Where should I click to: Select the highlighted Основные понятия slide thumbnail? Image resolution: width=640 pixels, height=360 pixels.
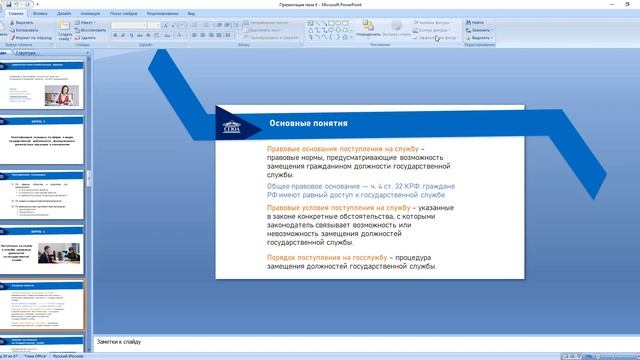tap(42, 305)
